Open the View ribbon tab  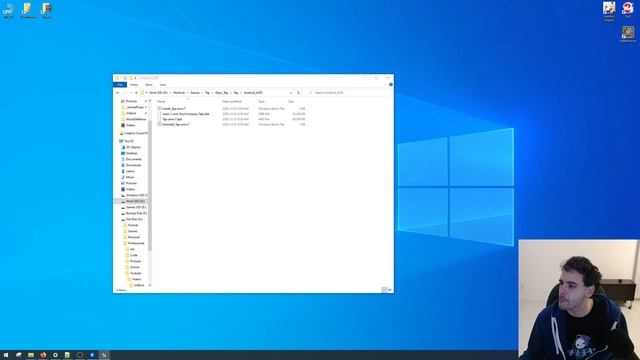163,84
